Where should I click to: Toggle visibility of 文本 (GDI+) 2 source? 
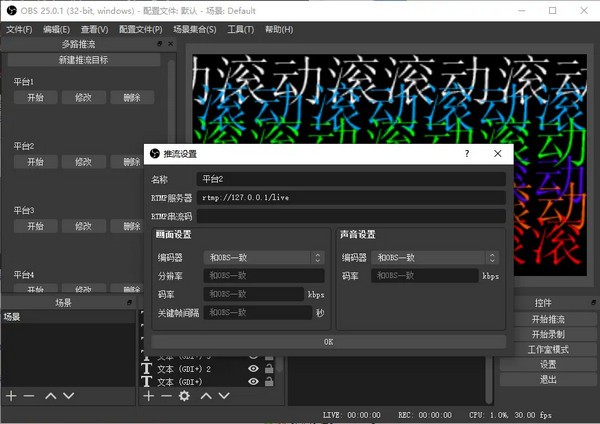point(253,368)
